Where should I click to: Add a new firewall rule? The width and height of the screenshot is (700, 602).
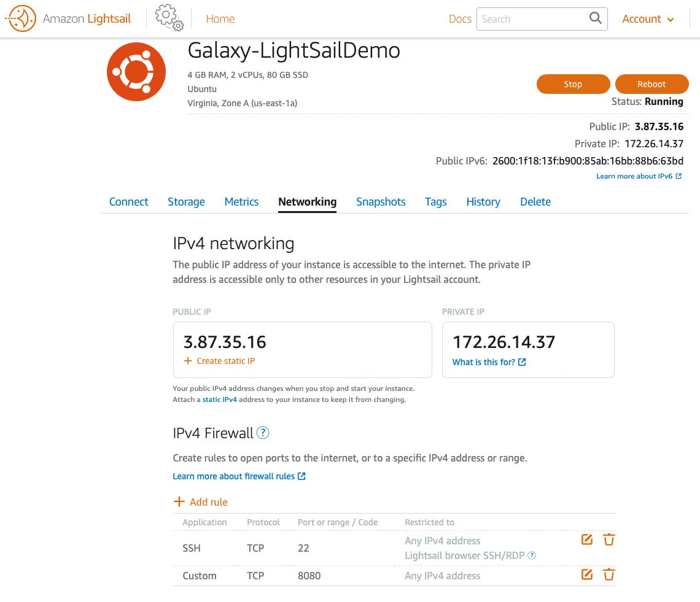200,502
